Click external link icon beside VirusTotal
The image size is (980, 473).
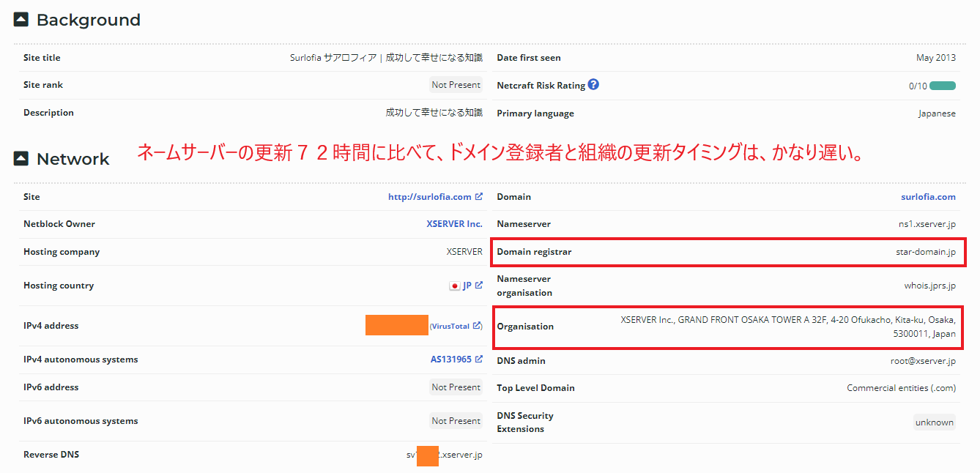[477, 326]
